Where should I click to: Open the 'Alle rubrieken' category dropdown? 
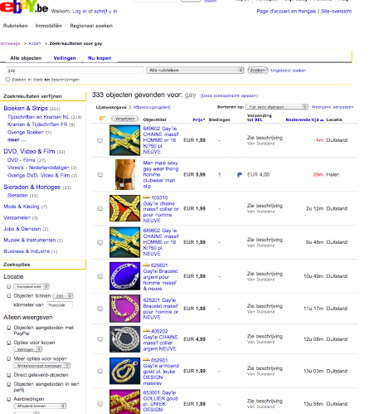[195, 70]
